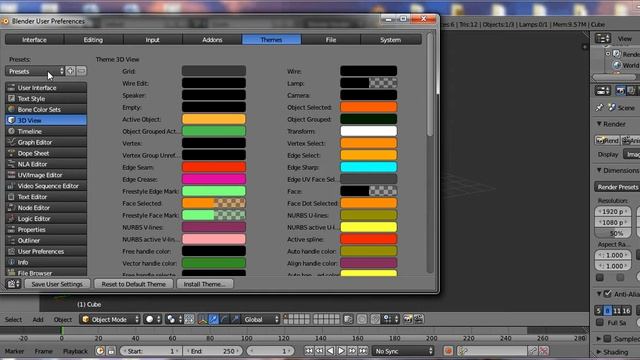Switch to the System tab

click(391, 40)
